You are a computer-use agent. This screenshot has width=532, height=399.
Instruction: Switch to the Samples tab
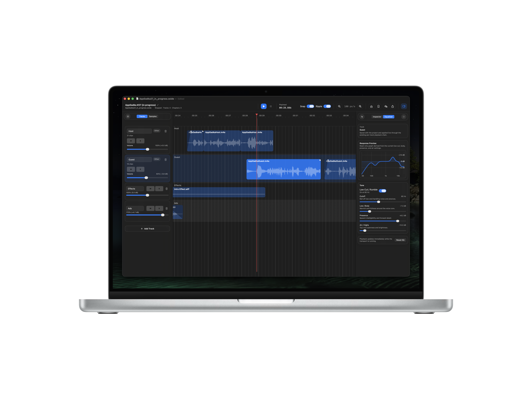[x=153, y=116]
